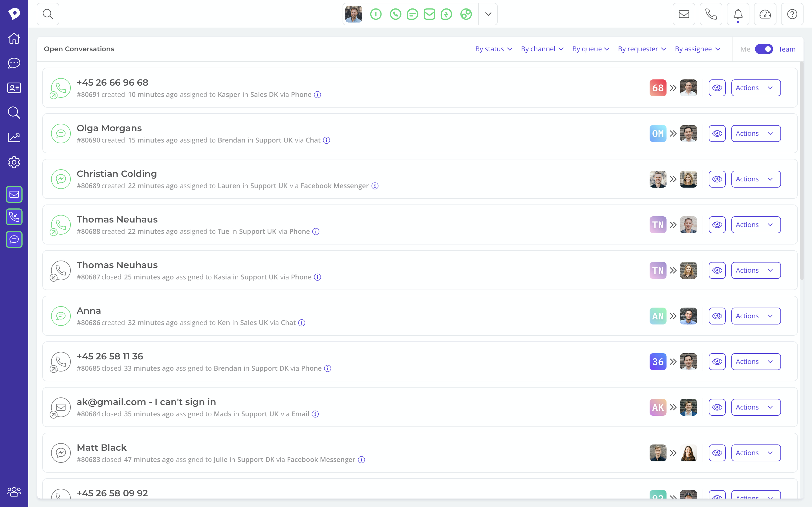The image size is (812, 507).
Task: Open Actions dropdown for Anna conversation
Action: tap(756, 316)
